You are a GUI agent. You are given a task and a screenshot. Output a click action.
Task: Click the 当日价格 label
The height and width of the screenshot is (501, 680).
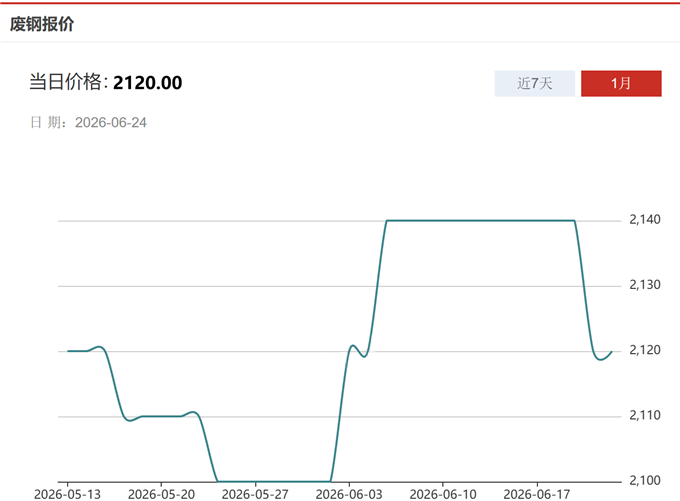[65, 82]
